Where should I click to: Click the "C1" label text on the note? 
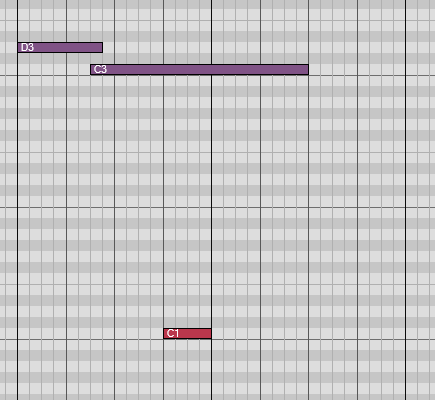tap(173, 333)
